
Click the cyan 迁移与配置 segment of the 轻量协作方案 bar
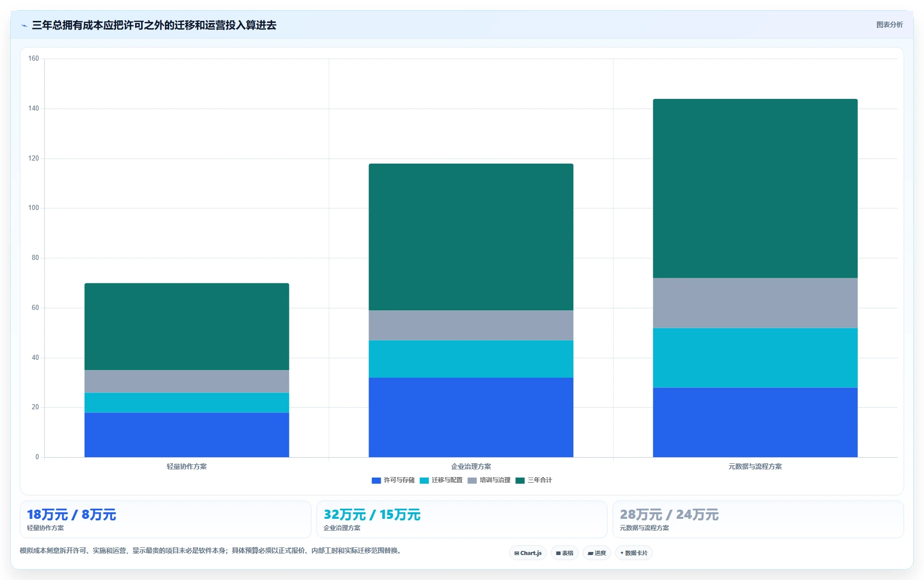pyautogui.click(x=187, y=403)
